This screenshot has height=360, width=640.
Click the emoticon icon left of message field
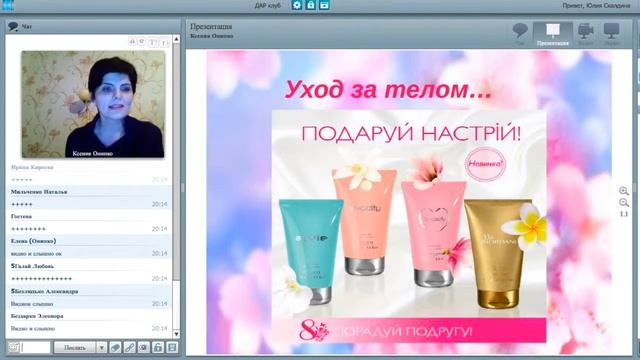(13, 347)
